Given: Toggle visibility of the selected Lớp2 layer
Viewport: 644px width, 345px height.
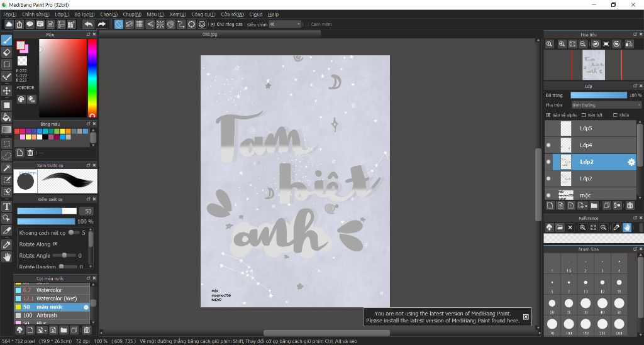Looking at the screenshot, I should [x=548, y=162].
